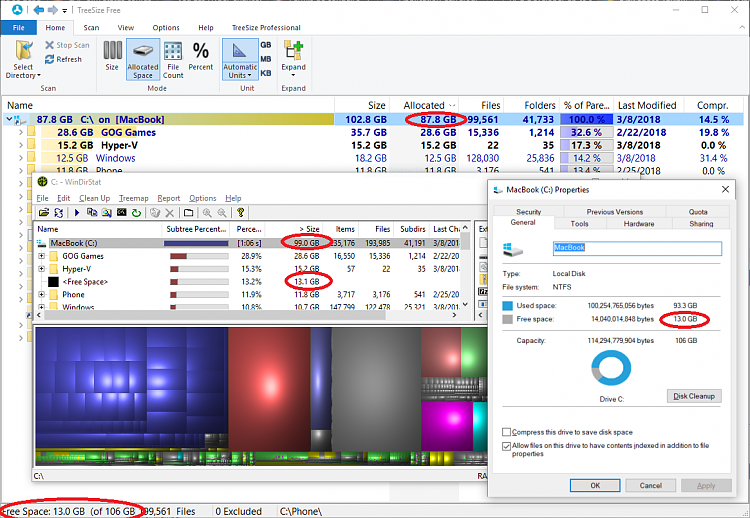Click the WinDirStat Delete permanently X icon

click(x=169, y=213)
